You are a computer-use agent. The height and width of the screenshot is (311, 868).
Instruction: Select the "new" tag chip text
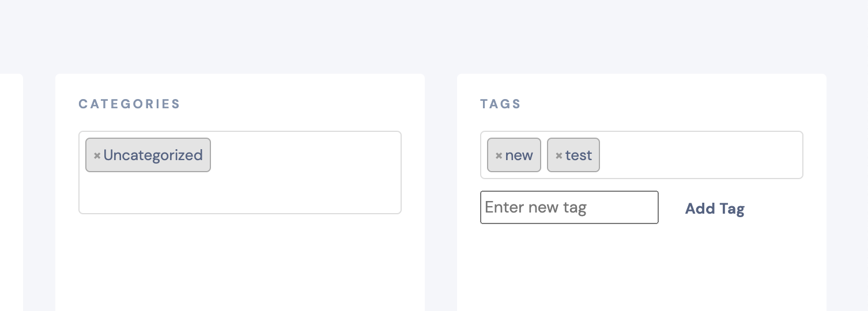click(519, 155)
